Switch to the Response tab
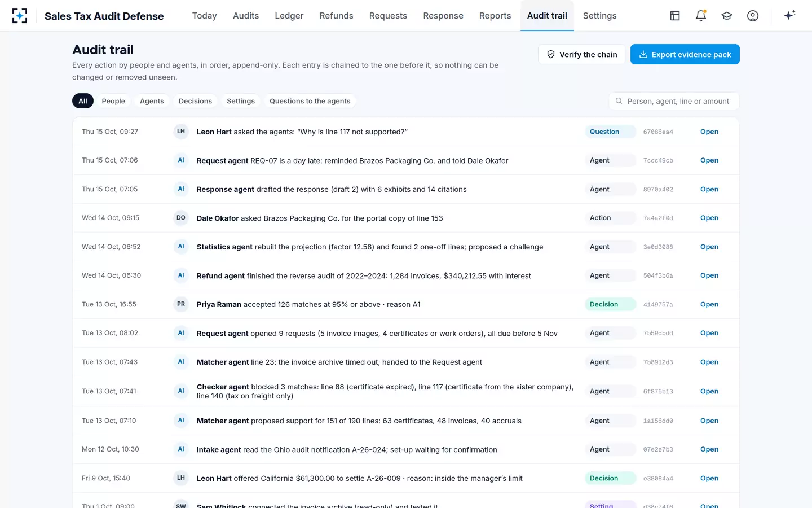 click(443, 16)
